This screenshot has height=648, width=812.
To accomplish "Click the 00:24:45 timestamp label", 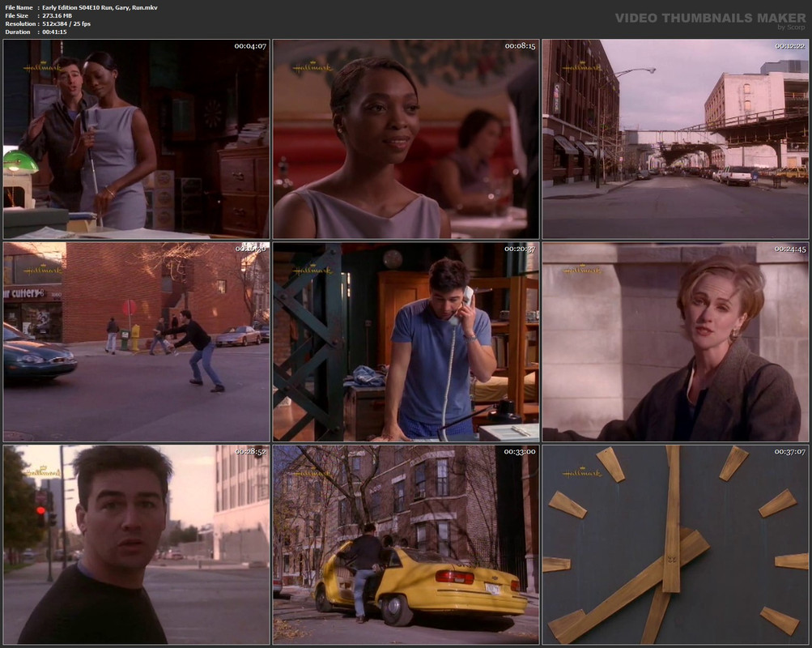I will [x=790, y=249].
